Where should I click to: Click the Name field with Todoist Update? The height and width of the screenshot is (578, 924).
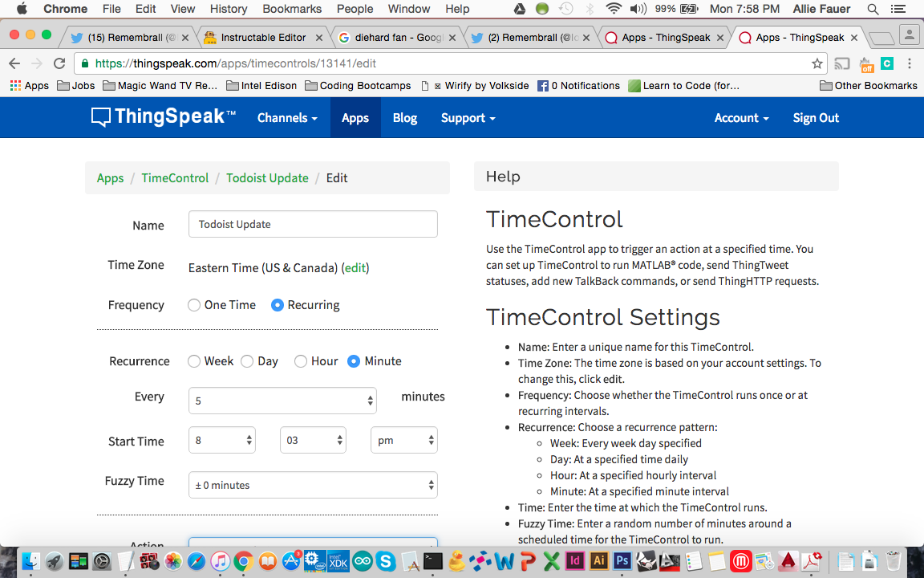click(313, 224)
